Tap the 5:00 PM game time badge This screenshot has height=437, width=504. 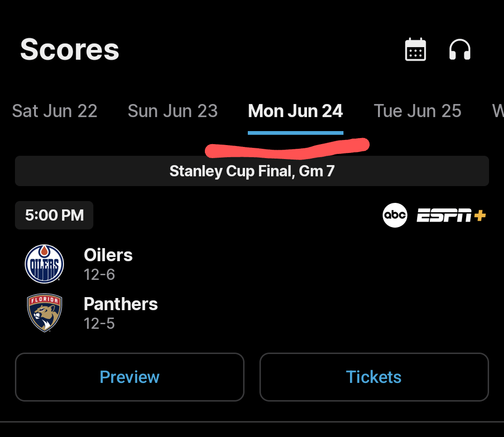point(54,215)
